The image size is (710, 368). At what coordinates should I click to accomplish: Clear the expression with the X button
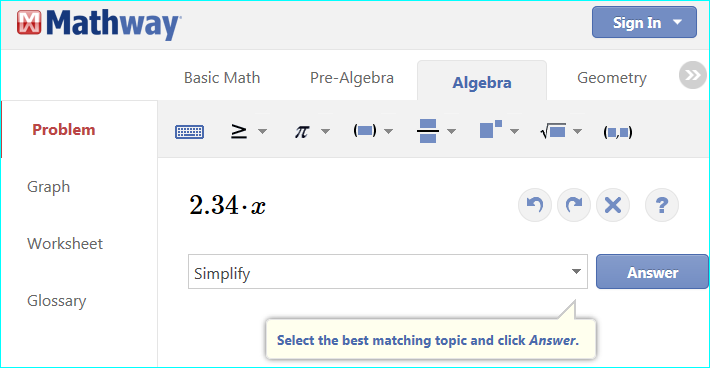pyautogui.click(x=613, y=205)
